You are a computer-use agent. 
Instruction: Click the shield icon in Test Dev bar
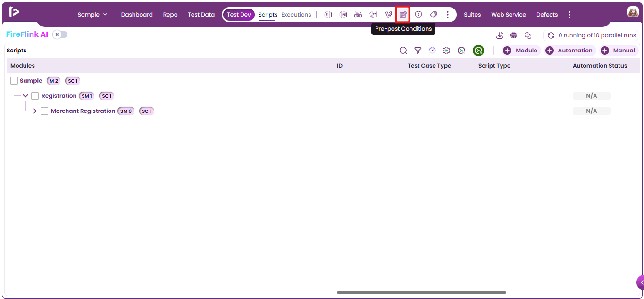418,15
